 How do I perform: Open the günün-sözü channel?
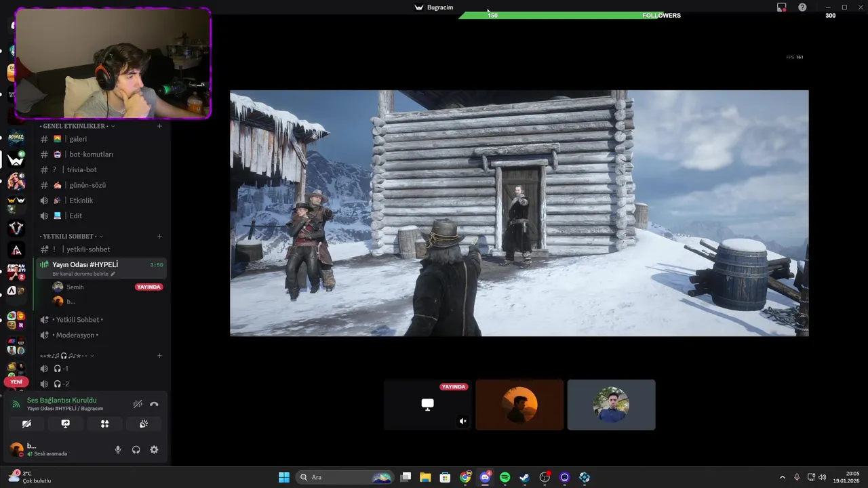click(100, 185)
